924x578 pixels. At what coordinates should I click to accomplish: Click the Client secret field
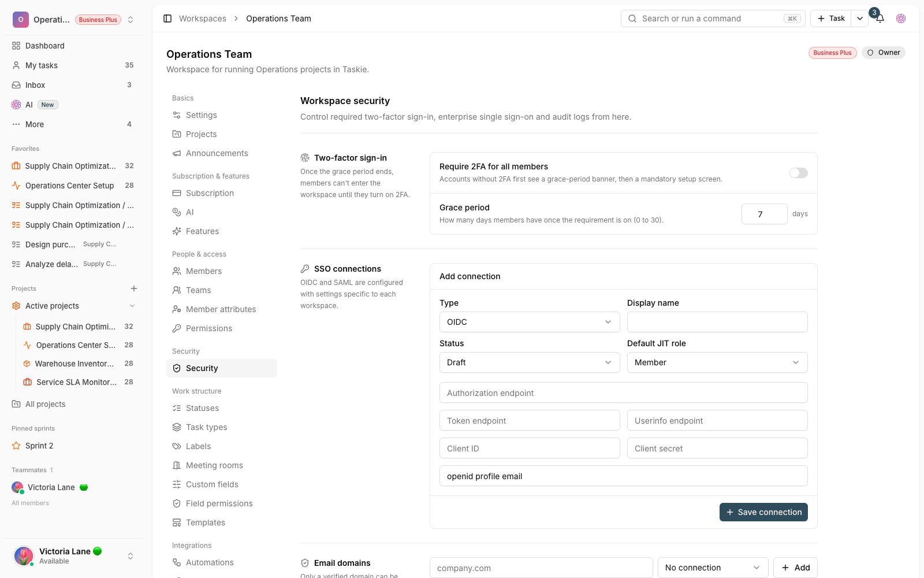click(x=717, y=449)
